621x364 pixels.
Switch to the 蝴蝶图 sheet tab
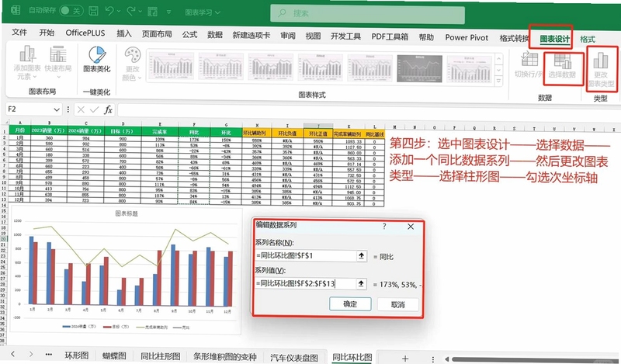(114, 356)
